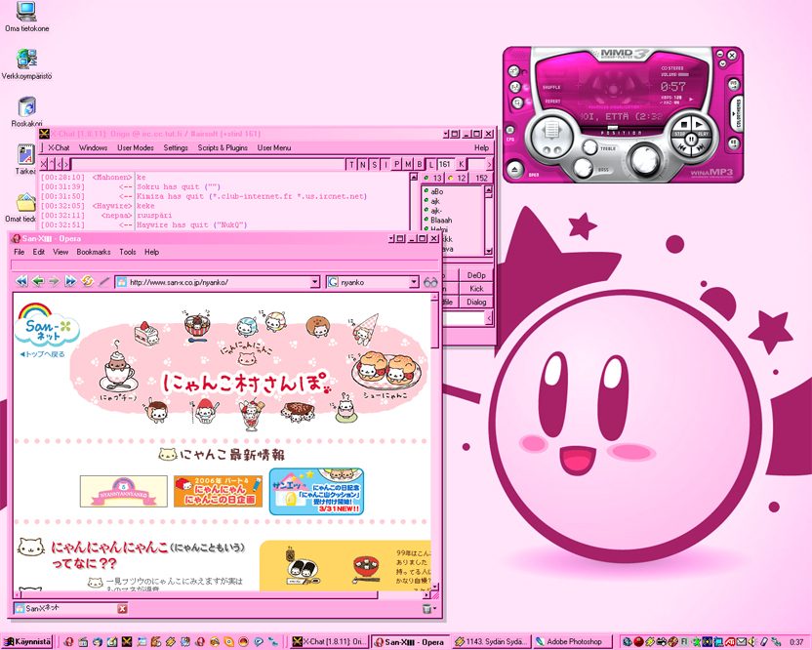Image resolution: width=812 pixels, height=650 pixels.
Task: Click Opera's fast forward button
Action: pos(70,281)
